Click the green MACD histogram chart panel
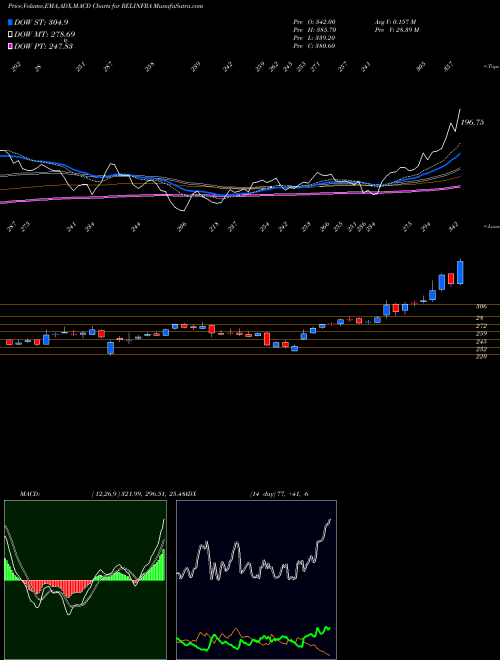Viewport: 500px width, 660px height. tap(85, 580)
